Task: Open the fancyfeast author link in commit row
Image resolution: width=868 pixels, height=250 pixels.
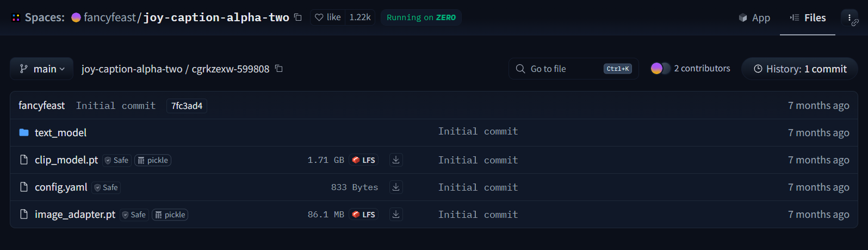Action: (x=41, y=106)
